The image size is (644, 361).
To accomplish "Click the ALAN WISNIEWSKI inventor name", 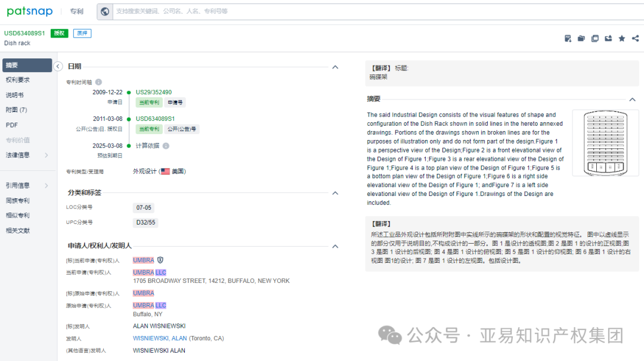I will click(x=159, y=326).
